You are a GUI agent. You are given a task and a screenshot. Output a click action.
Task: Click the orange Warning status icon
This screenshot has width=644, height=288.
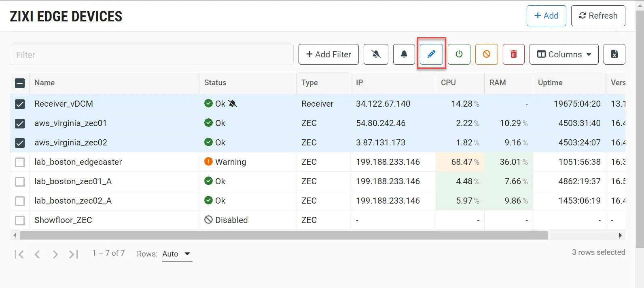(208, 162)
